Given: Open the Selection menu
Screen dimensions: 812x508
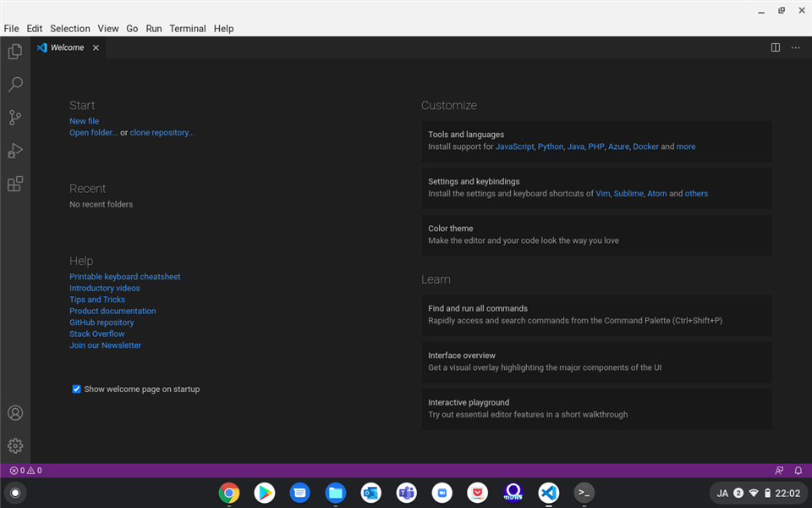Looking at the screenshot, I should pos(70,29).
